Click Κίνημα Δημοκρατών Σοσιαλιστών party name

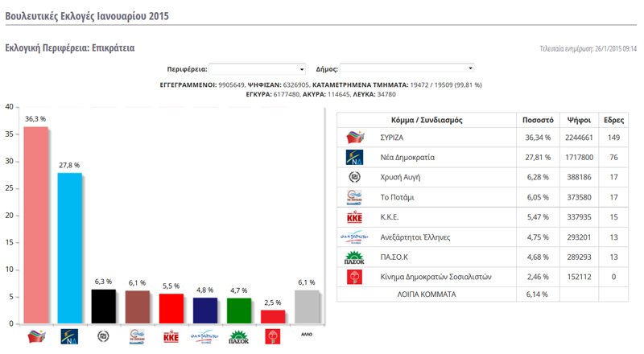(x=436, y=277)
